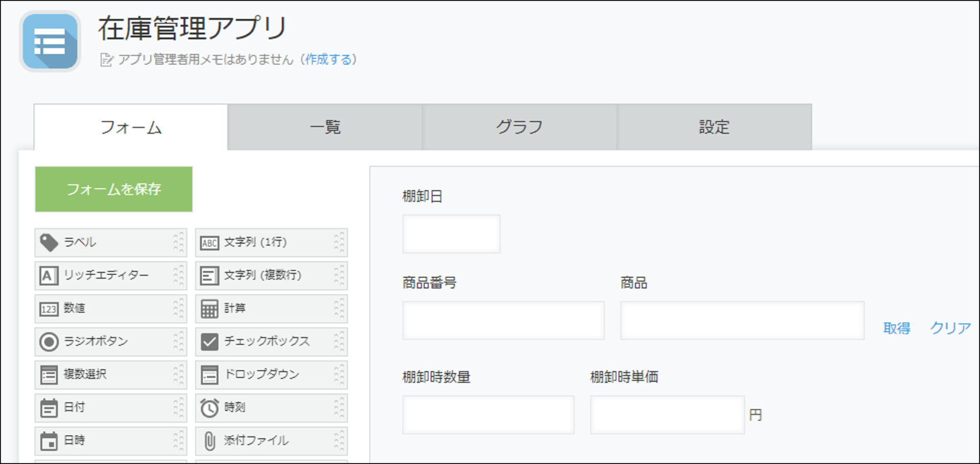
Task: Select the ラジオボタン icon
Action: coord(49,342)
